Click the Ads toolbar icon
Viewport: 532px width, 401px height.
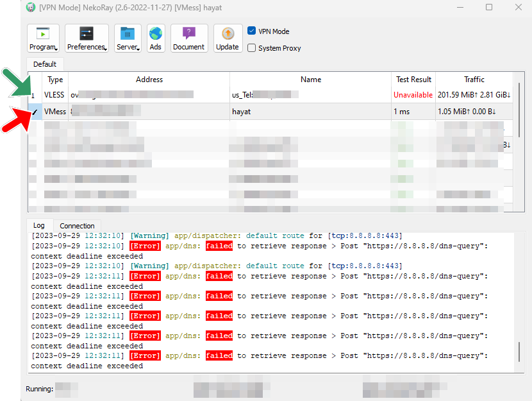(155, 35)
